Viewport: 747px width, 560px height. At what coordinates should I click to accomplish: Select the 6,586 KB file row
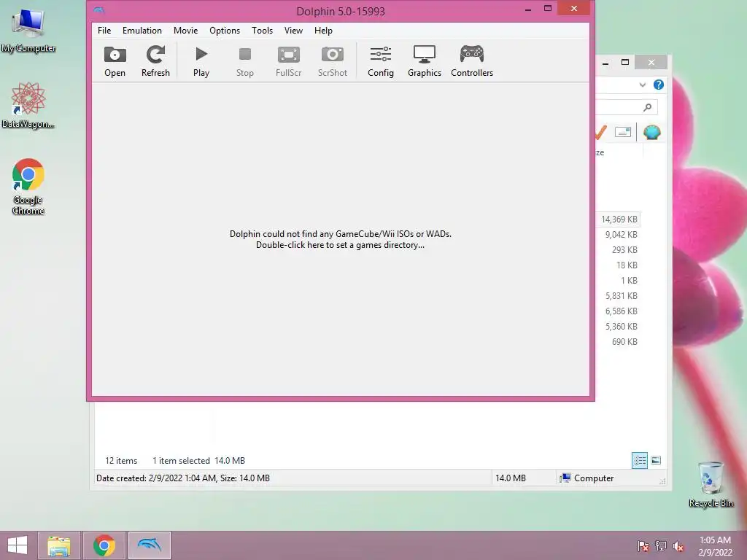(618, 311)
